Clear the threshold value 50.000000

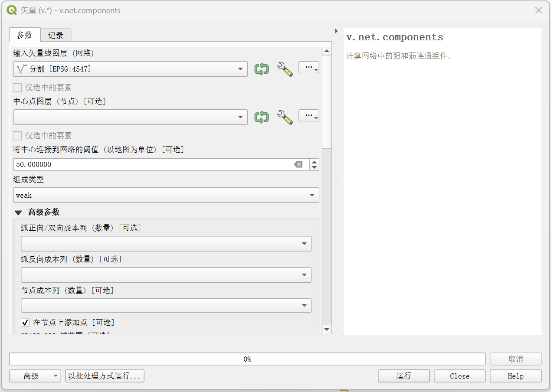point(298,164)
